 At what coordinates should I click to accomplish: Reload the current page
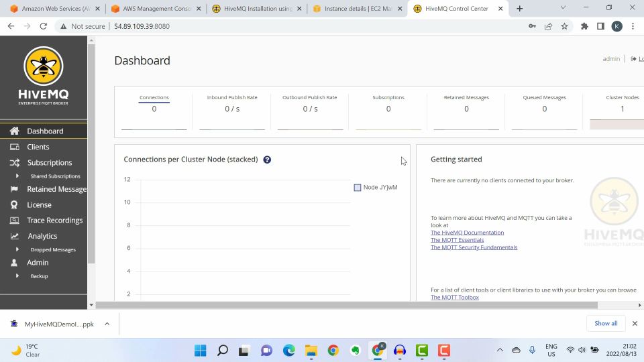pos(43,26)
